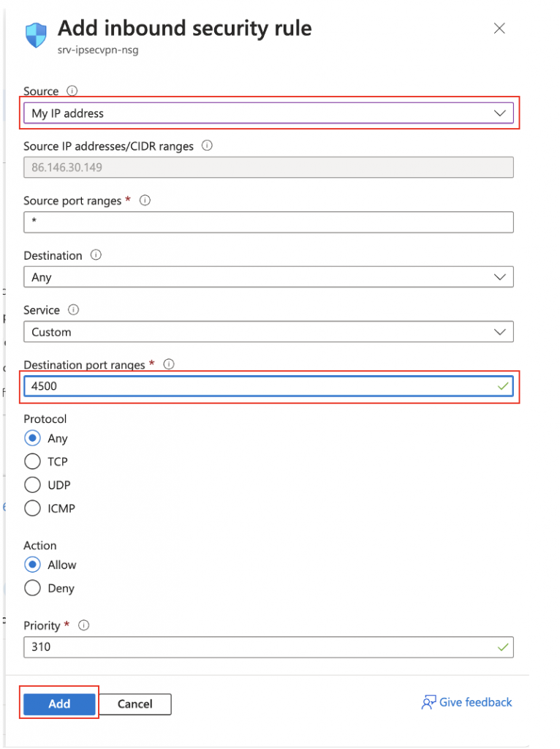
Task: Click the info icon next to Service
Action: click(73, 309)
